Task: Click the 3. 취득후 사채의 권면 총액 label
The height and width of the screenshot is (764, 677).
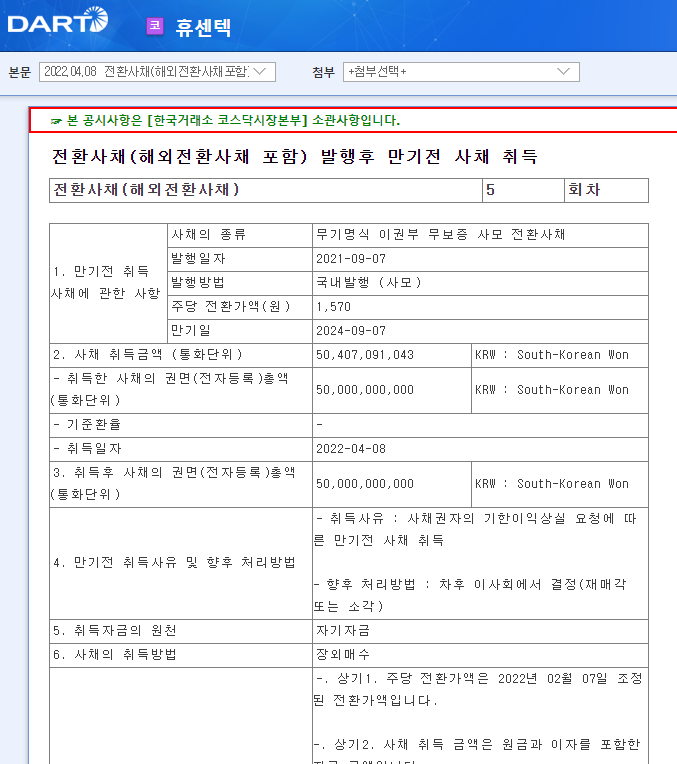Action: click(174, 484)
